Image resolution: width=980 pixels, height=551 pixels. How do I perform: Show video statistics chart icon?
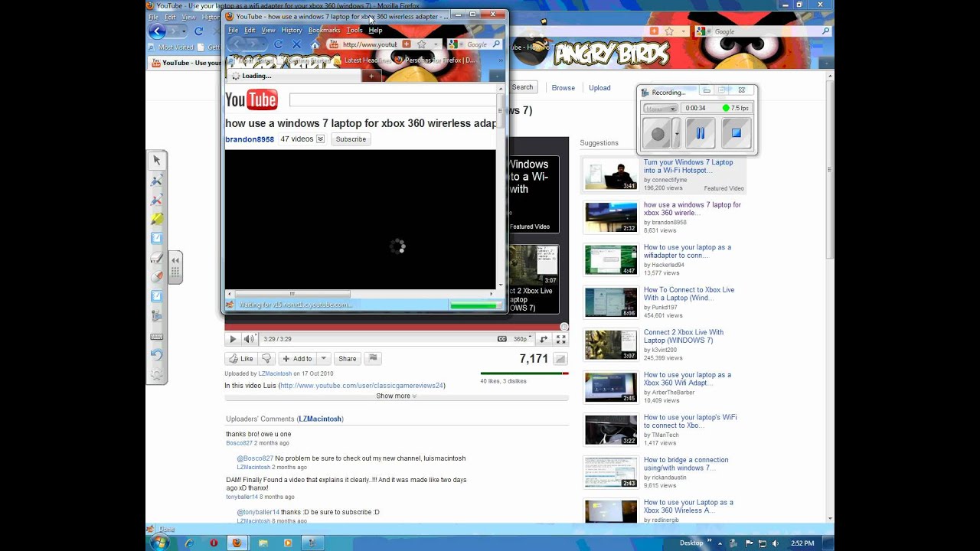560,359
